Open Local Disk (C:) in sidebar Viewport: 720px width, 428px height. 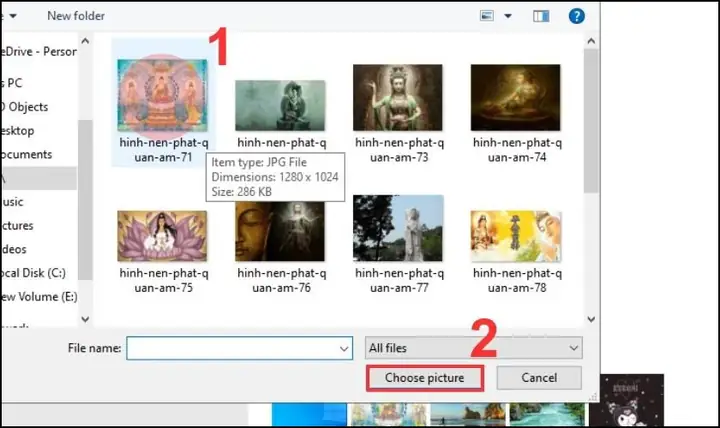[x=33, y=273]
